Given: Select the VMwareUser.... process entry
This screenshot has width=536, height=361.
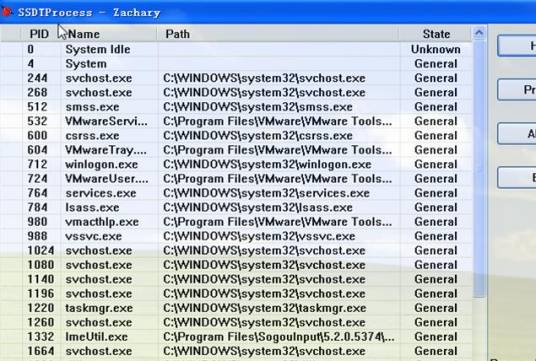Looking at the screenshot, I should click(x=236, y=178).
